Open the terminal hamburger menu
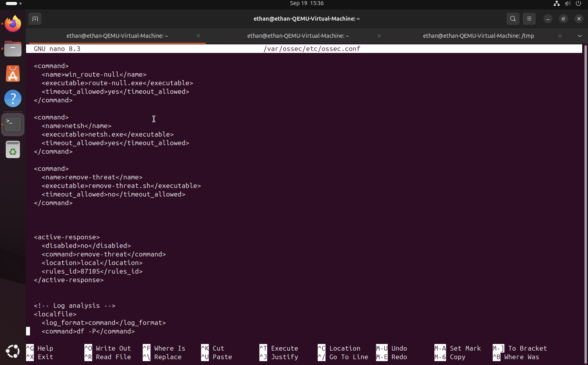The height and width of the screenshot is (365, 588). tap(529, 19)
